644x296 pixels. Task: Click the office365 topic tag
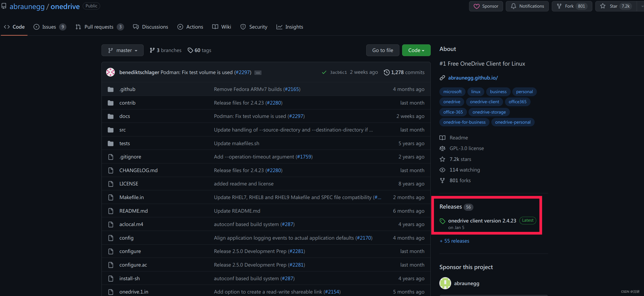[517, 102]
